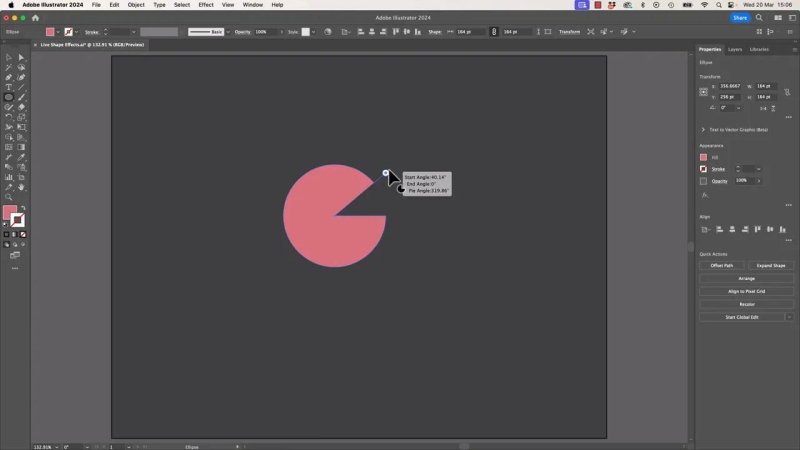Image resolution: width=800 pixels, height=450 pixels.
Task: Click the Fill swatch in Appearance
Action: [x=704, y=158]
